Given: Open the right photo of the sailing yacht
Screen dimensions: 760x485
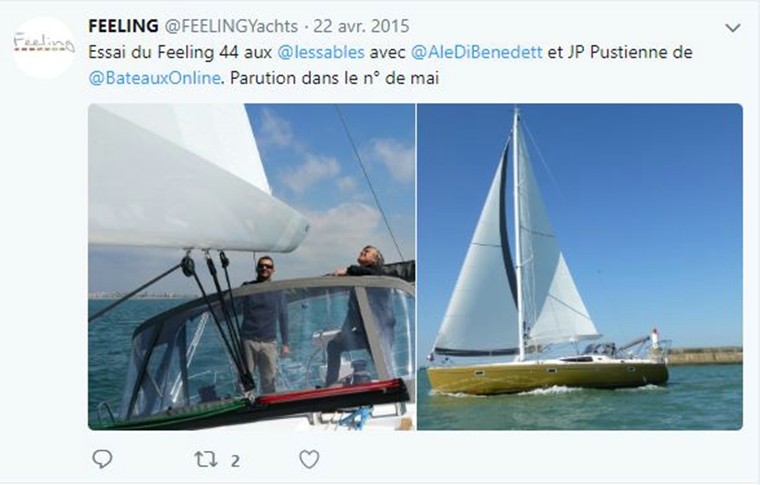Looking at the screenshot, I should click(580, 266).
